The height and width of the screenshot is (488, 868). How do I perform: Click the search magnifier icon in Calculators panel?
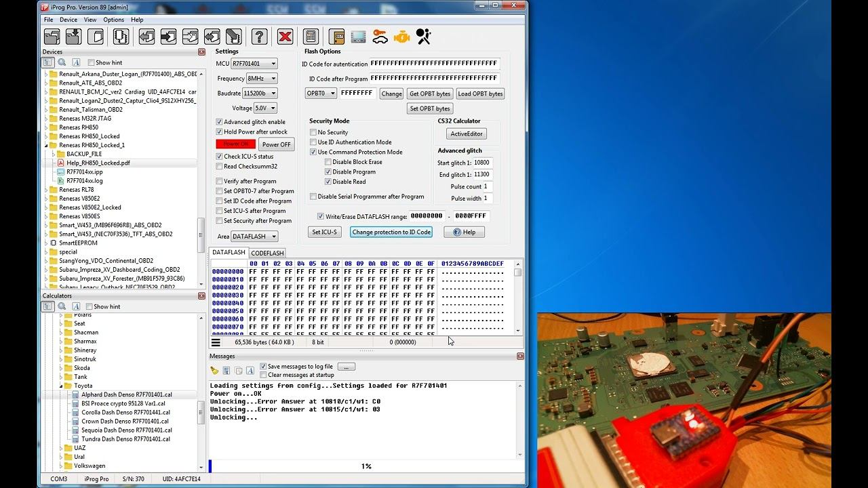tap(62, 306)
